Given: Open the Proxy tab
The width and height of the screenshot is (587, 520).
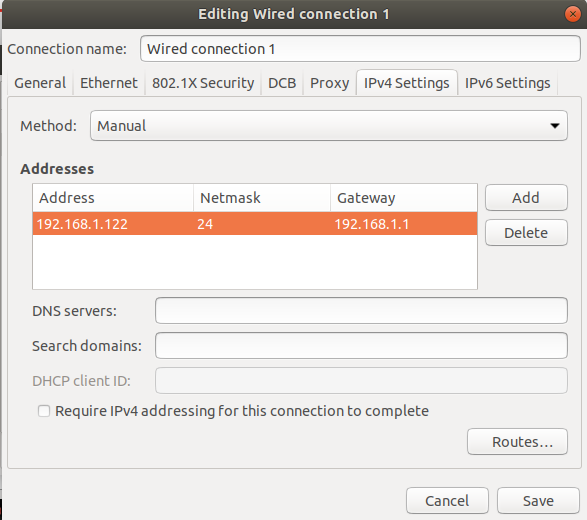Looking at the screenshot, I should coord(329,83).
